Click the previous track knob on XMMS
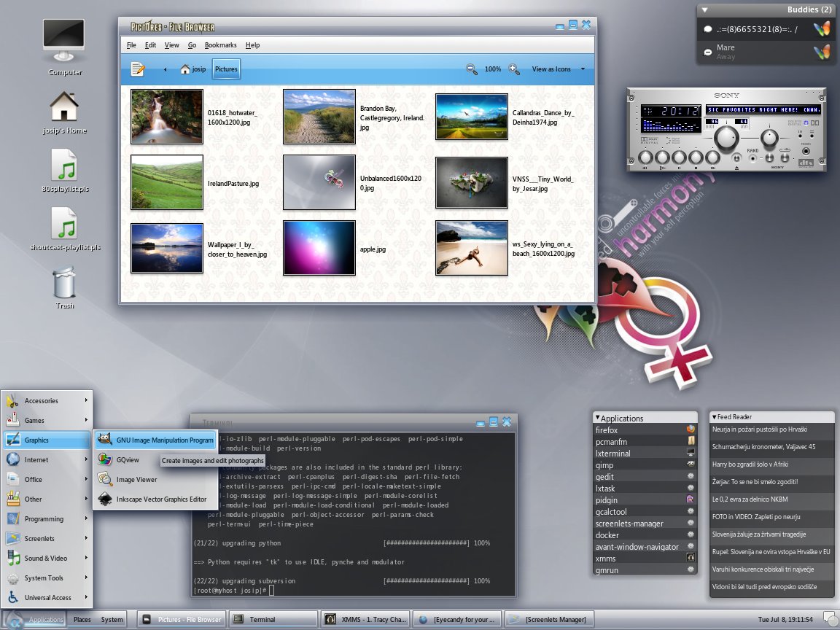 coord(645,157)
